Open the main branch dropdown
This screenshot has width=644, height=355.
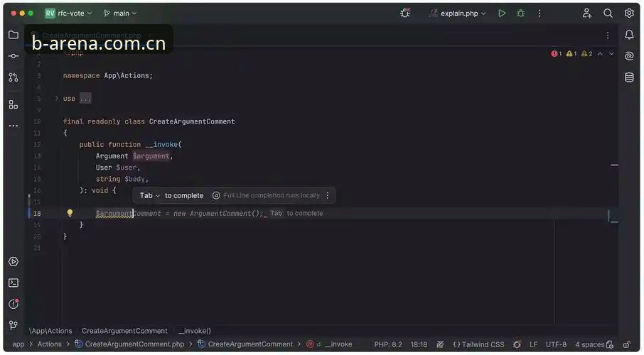point(120,13)
